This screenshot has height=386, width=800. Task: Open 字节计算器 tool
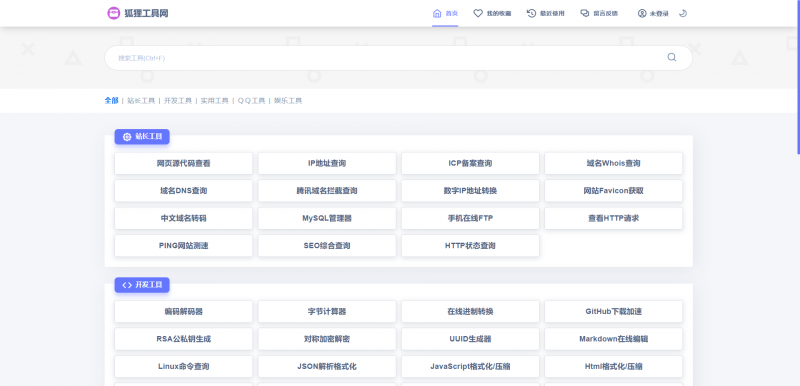tap(327, 312)
